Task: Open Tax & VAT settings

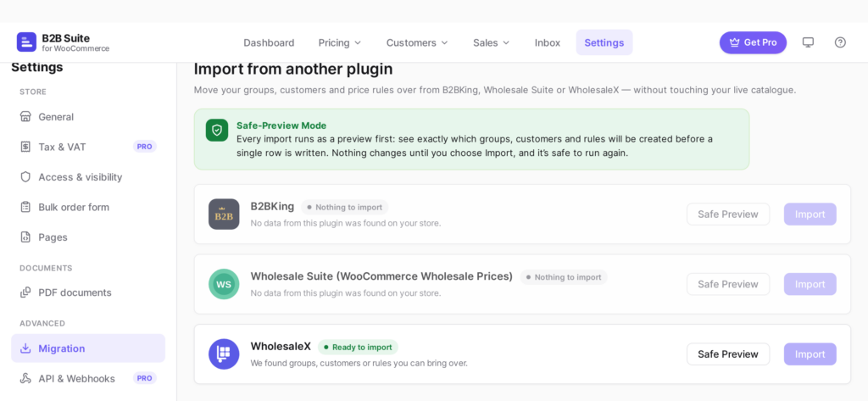Action: [88, 147]
